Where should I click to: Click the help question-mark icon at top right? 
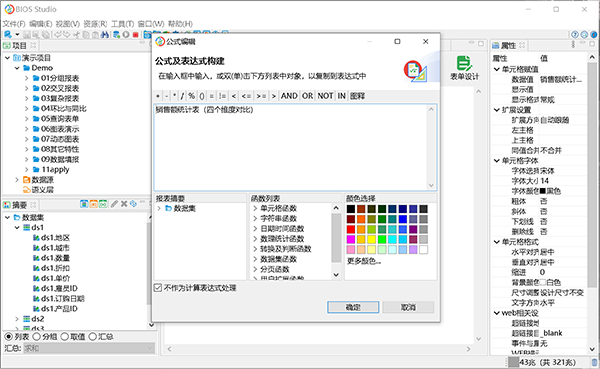[574, 34]
